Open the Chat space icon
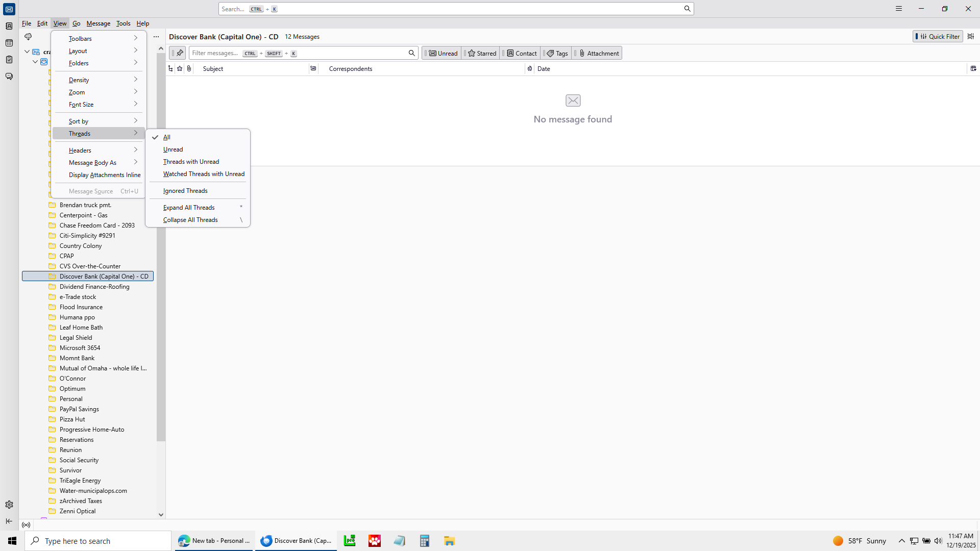980x551 pixels. click(9, 77)
